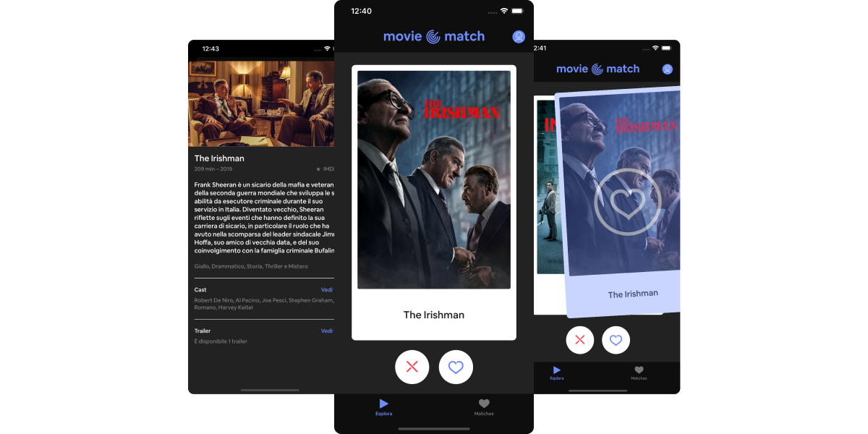Tap the Matches heart icon in tab bar
The width and height of the screenshot is (868, 434).
483,402
